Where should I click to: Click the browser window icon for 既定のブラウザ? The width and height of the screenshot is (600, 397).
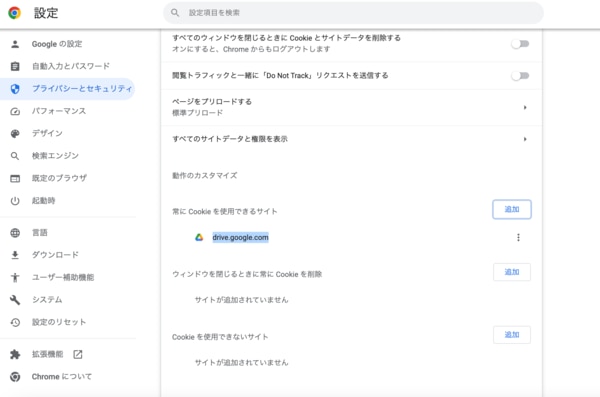(x=15, y=178)
